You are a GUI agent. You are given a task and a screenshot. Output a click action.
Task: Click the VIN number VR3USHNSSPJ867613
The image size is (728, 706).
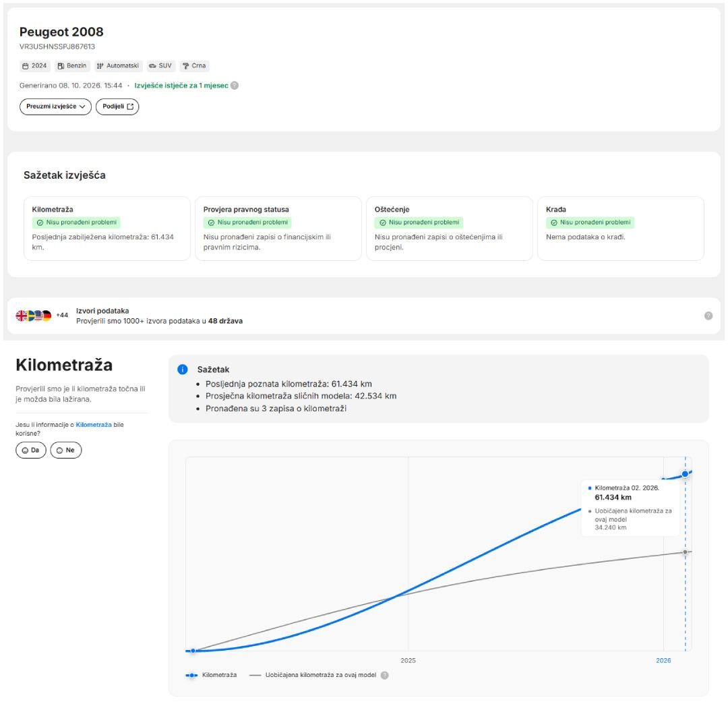tap(57, 47)
